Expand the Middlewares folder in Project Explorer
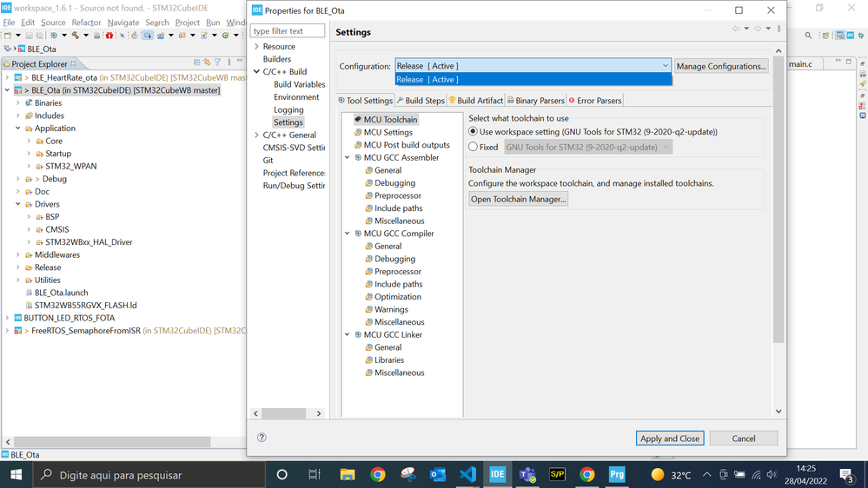Screen dimensions: 868x488 point(17,255)
